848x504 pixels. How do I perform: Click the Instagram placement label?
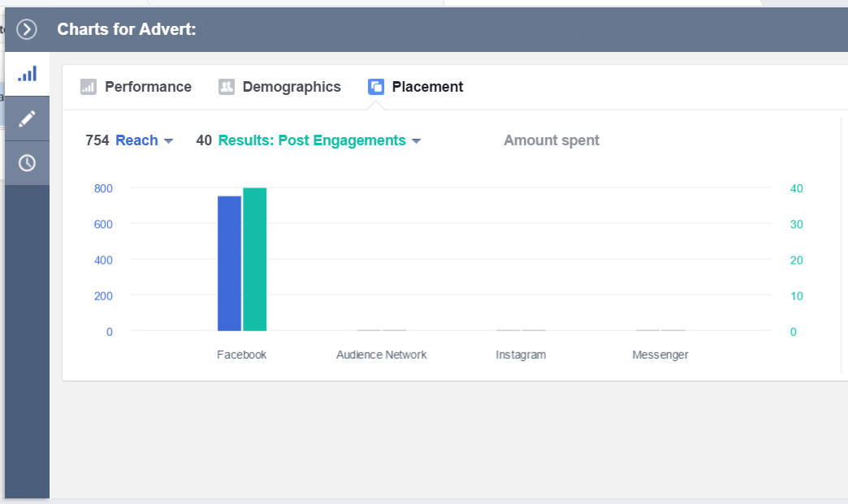pyautogui.click(x=521, y=355)
